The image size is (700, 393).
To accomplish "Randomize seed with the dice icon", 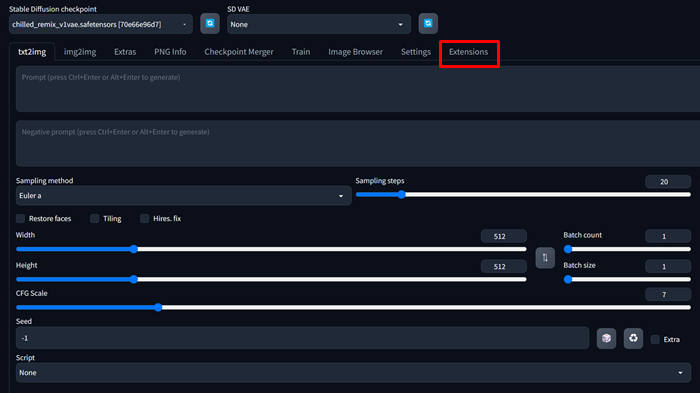I will click(x=606, y=339).
